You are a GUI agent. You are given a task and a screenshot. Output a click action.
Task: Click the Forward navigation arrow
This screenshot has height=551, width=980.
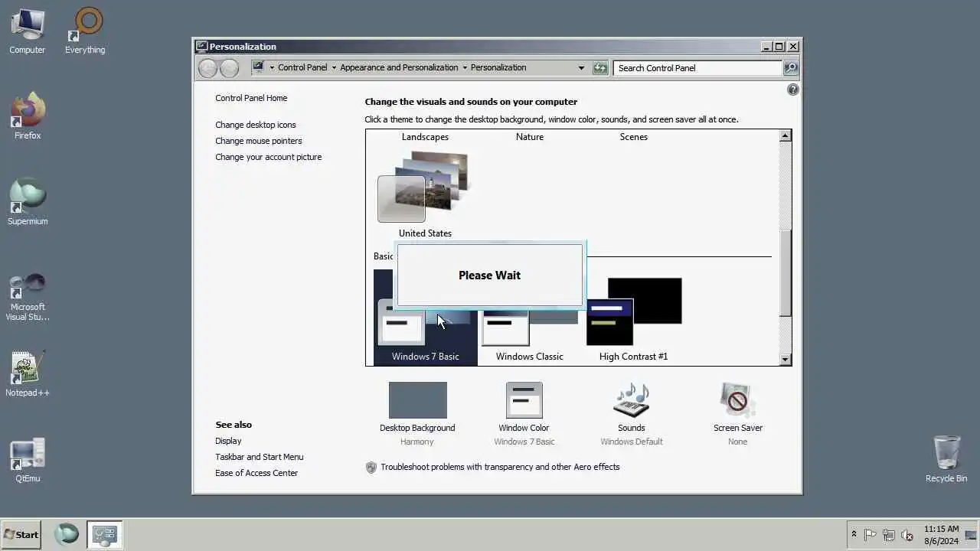(229, 68)
